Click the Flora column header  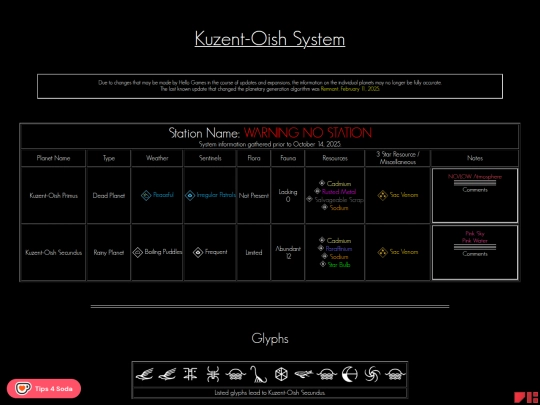(254, 158)
